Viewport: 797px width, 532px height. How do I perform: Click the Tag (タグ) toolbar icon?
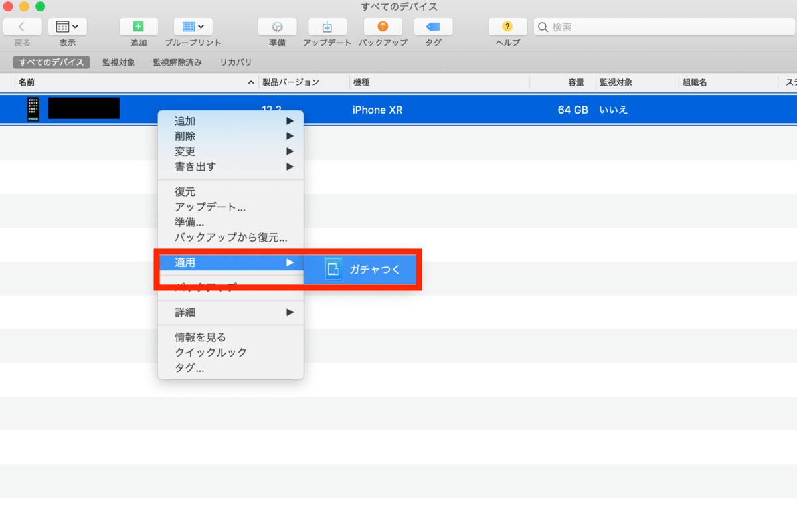click(433, 27)
